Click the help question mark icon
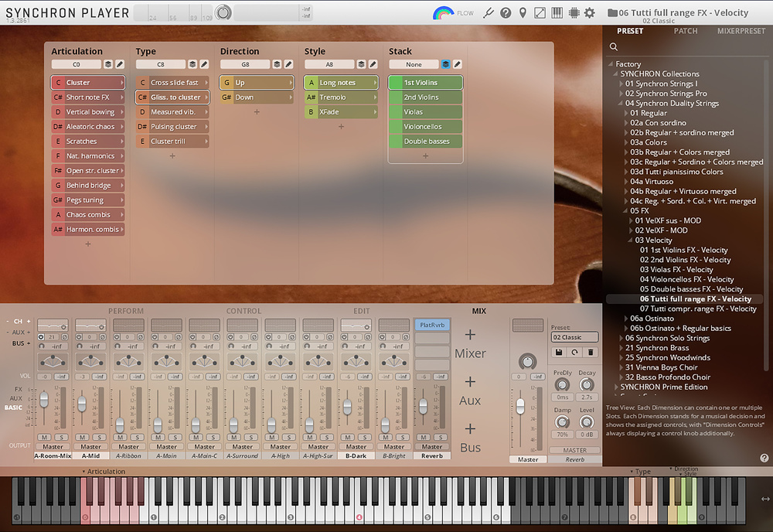 (x=506, y=13)
